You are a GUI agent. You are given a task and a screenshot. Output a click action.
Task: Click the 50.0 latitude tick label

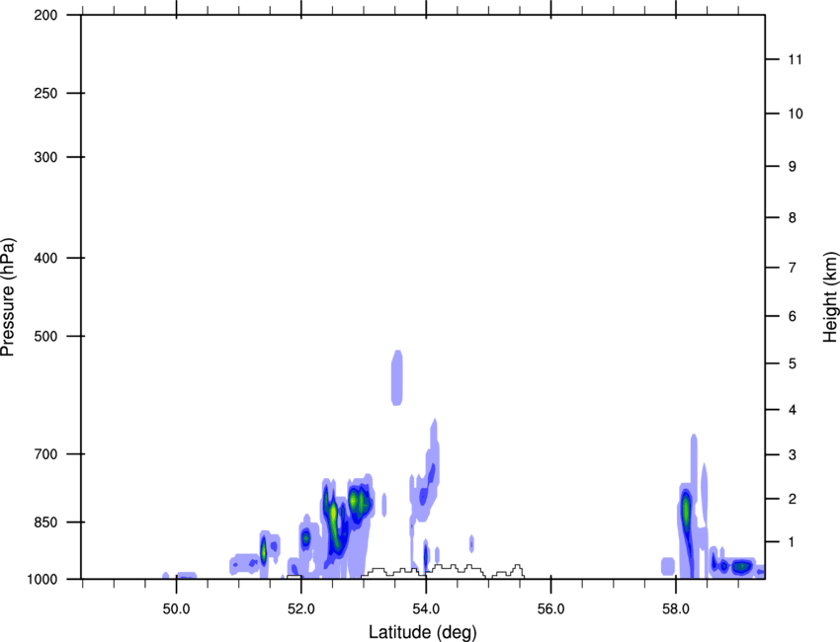[x=176, y=609]
